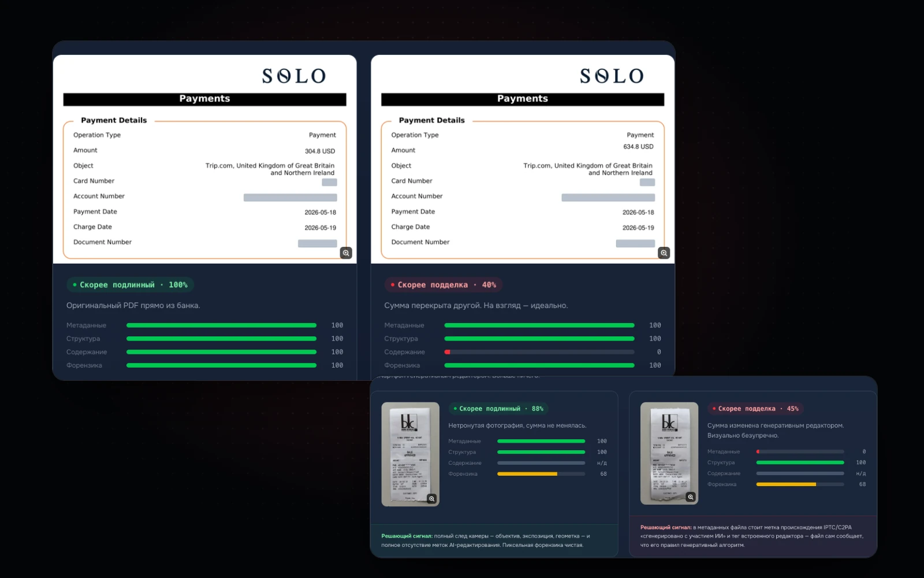The width and height of the screenshot is (924, 578).
Task: Click magnifier icon on 634.8 USD payment document
Action: (664, 253)
